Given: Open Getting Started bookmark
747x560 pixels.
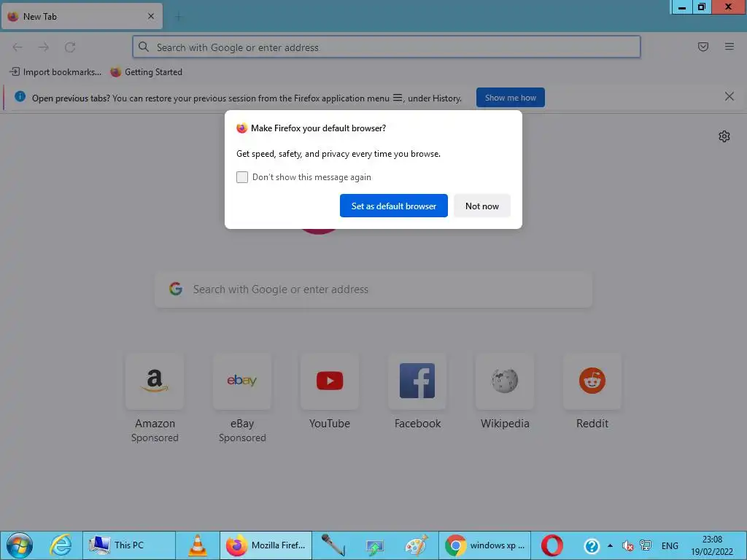Looking at the screenshot, I should pyautogui.click(x=146, y=72).
